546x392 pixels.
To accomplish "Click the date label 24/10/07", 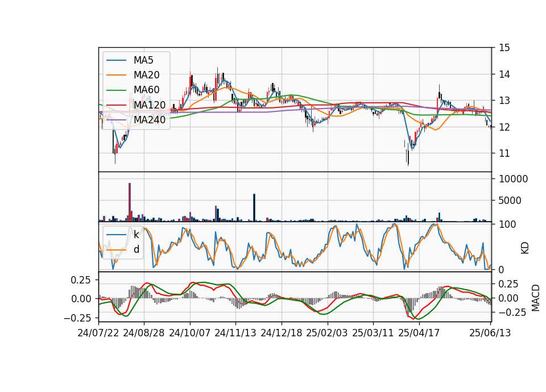I will 190,333.
